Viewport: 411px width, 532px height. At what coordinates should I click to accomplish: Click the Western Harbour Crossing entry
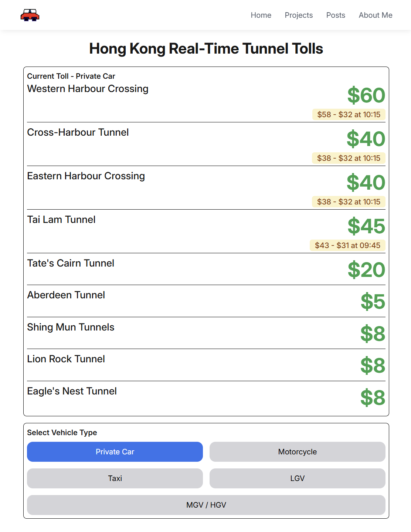point(88,89)
